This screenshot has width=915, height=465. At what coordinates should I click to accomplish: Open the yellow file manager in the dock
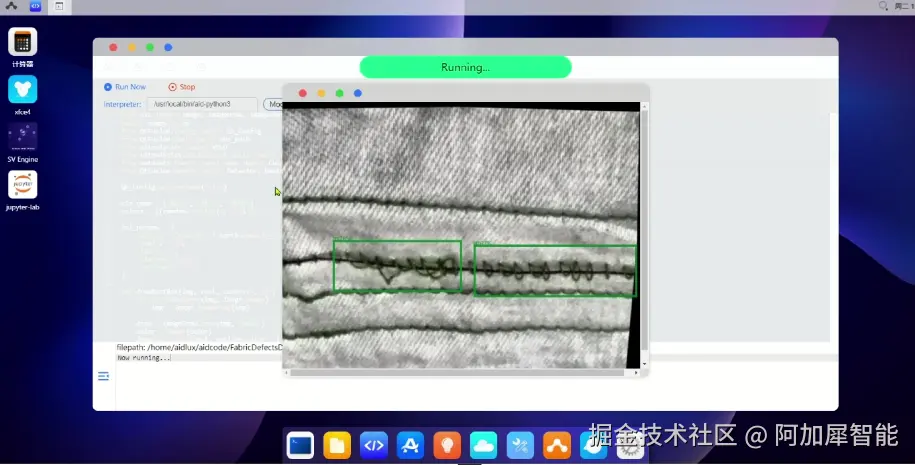point(337,446)
